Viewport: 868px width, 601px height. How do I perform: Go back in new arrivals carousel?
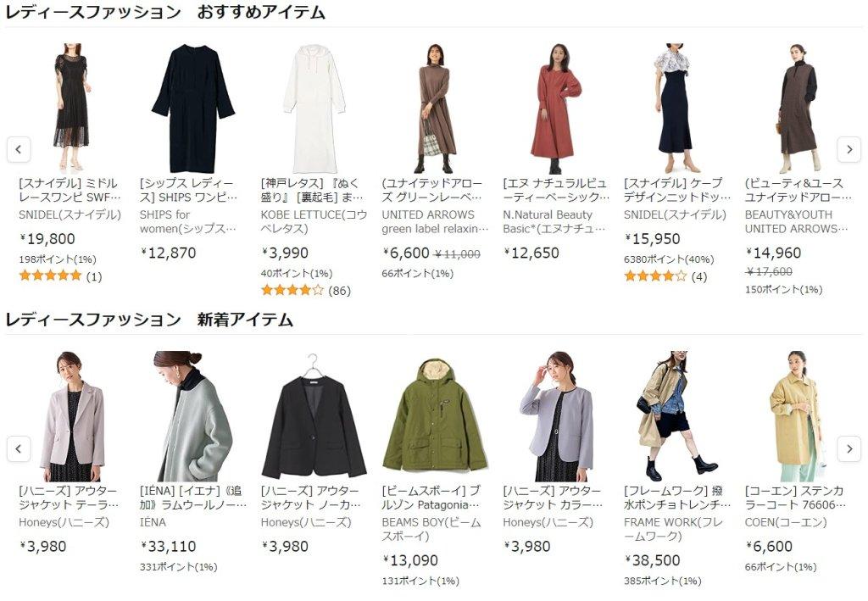(19, 448)
